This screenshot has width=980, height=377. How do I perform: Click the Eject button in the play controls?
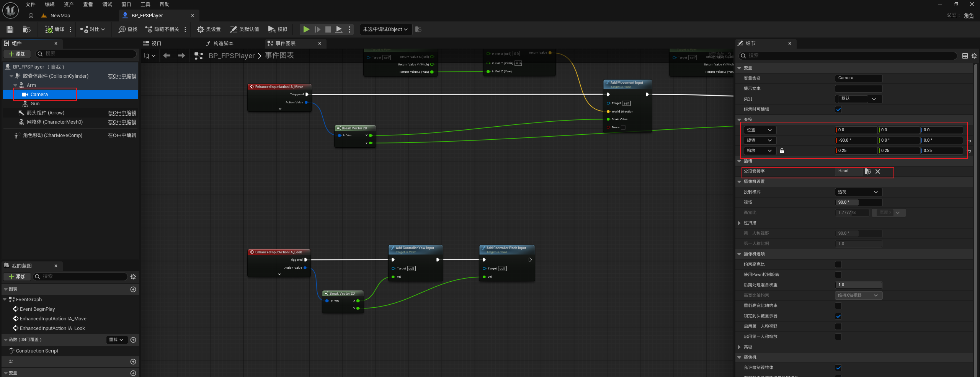click(339, 29)
